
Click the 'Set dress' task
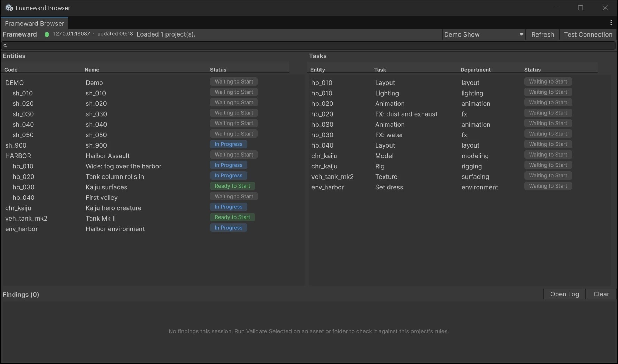pos(389,187)
